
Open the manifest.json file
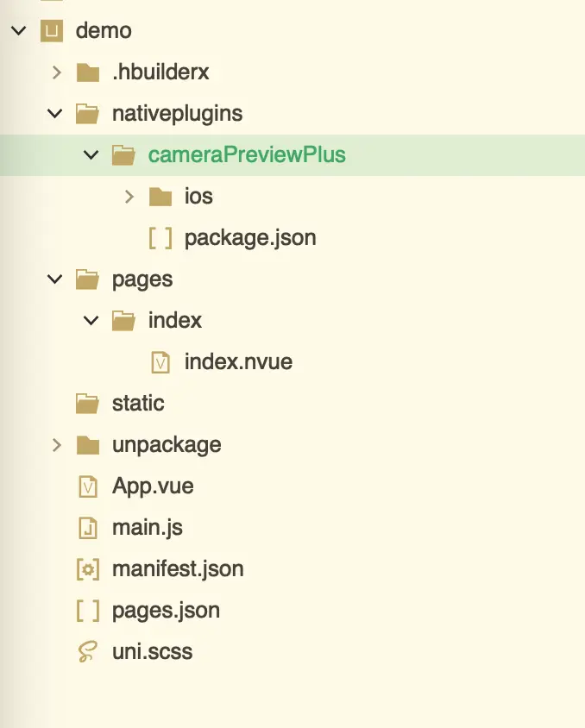(x=178, y=569)
